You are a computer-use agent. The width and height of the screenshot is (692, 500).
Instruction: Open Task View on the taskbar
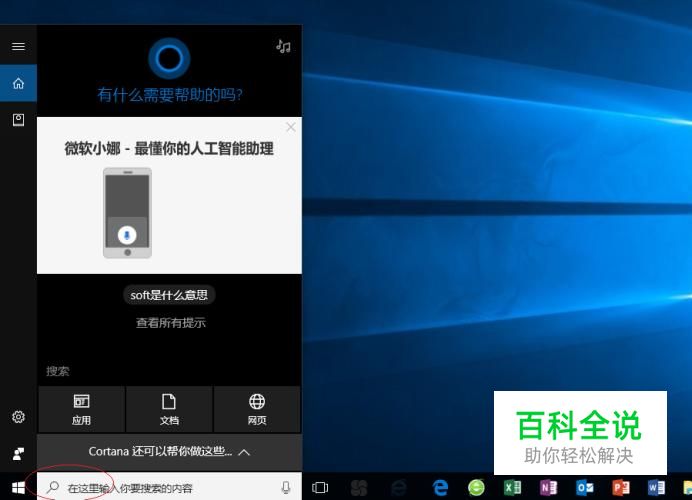320,487
